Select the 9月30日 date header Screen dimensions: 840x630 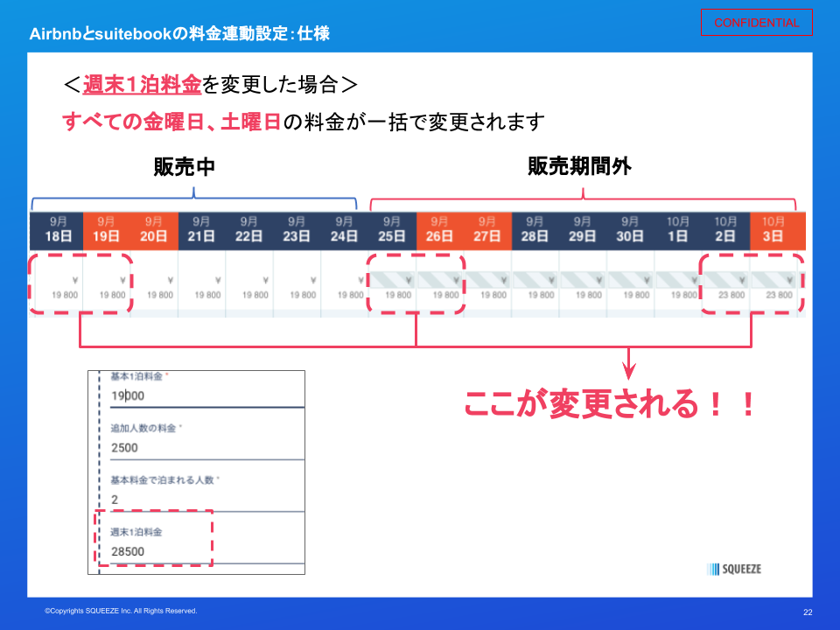(x=631, y=231)
